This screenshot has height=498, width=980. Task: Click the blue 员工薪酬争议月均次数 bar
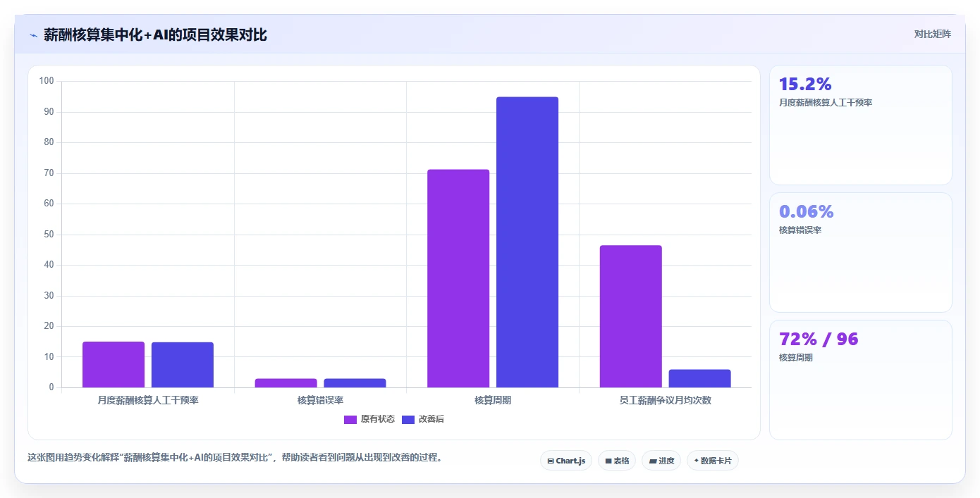click(x=700, y=378)
